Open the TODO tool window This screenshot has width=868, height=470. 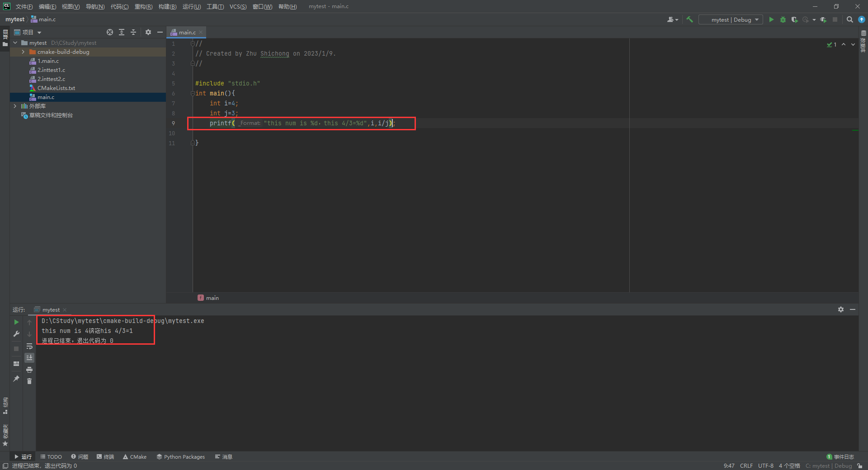51,457
